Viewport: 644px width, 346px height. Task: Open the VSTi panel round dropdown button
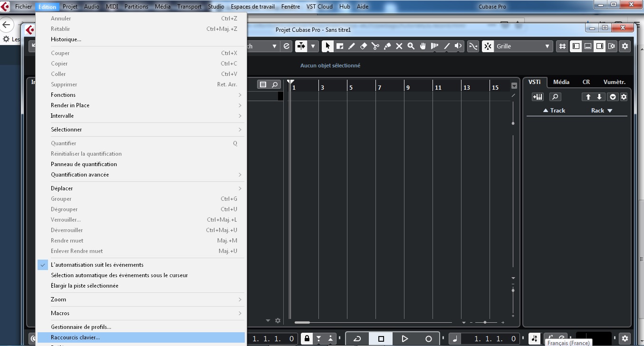point(613,97)
